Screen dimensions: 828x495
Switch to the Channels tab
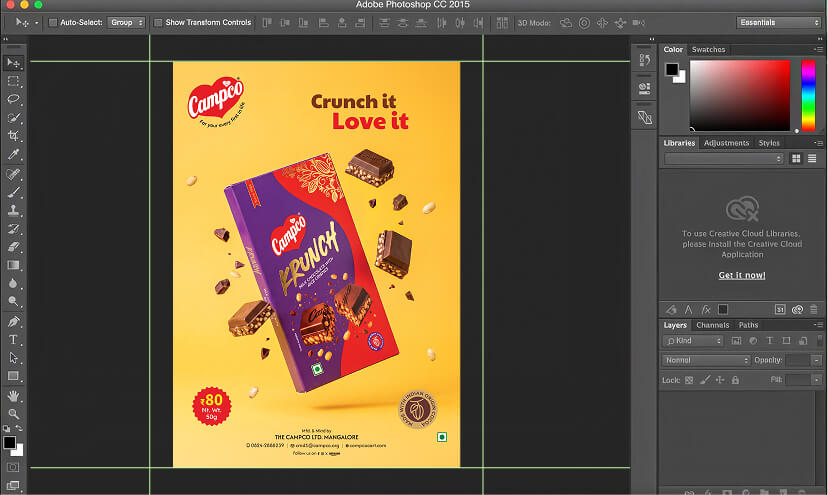click(712, 325)
